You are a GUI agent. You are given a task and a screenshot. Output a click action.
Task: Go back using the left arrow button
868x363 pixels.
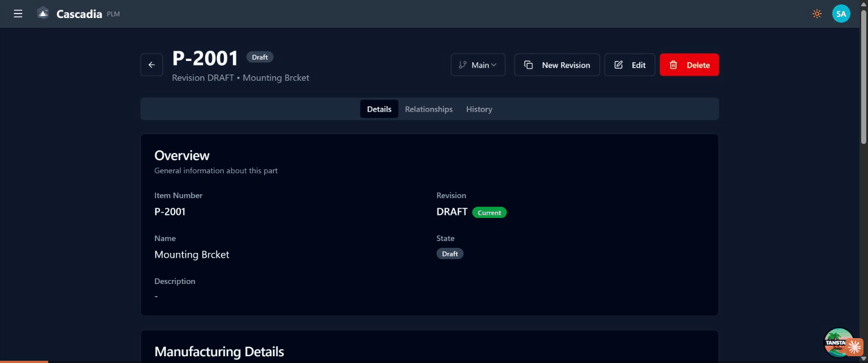[151, 65]
